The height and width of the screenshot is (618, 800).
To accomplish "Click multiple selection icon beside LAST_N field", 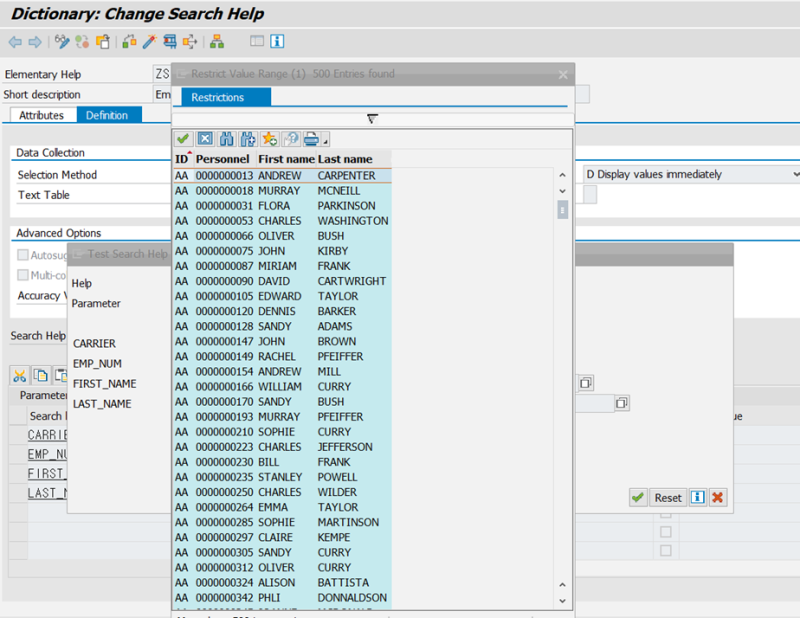I will 622,401.
